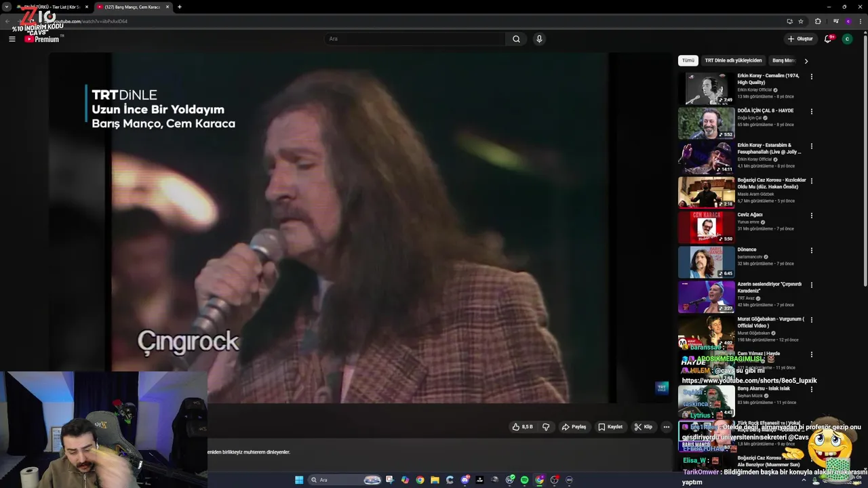The width and height of the screenshot is (868, 488).
Task: Open Chrome extensions puzzle icon
Action: tap(818, 21)
